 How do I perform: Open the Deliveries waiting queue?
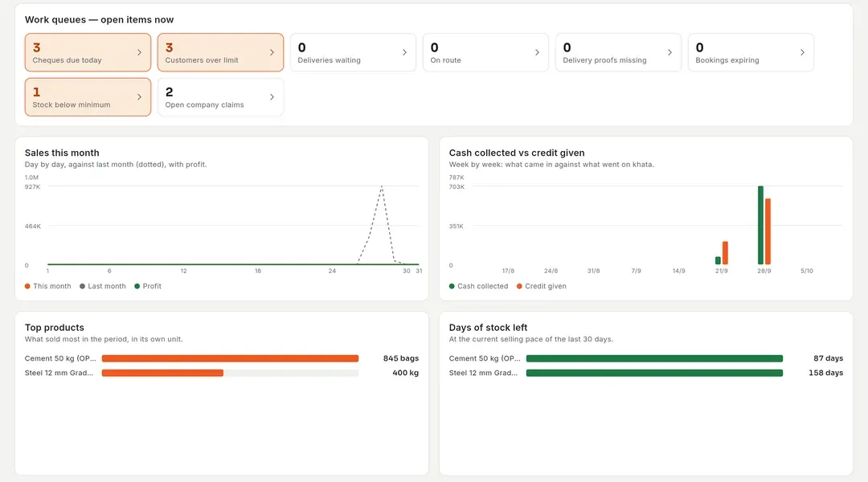[x=353, y=52]
